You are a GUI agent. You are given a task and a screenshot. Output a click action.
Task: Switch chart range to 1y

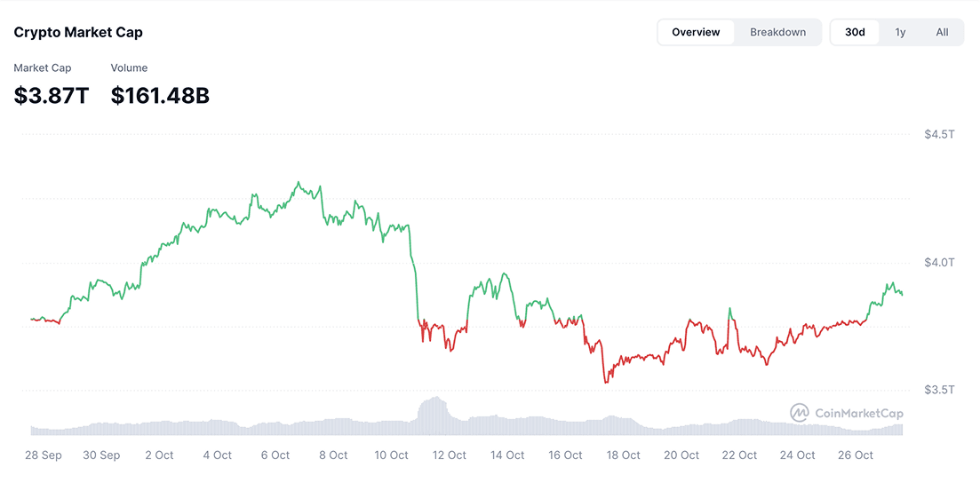[x=900, y=32]
